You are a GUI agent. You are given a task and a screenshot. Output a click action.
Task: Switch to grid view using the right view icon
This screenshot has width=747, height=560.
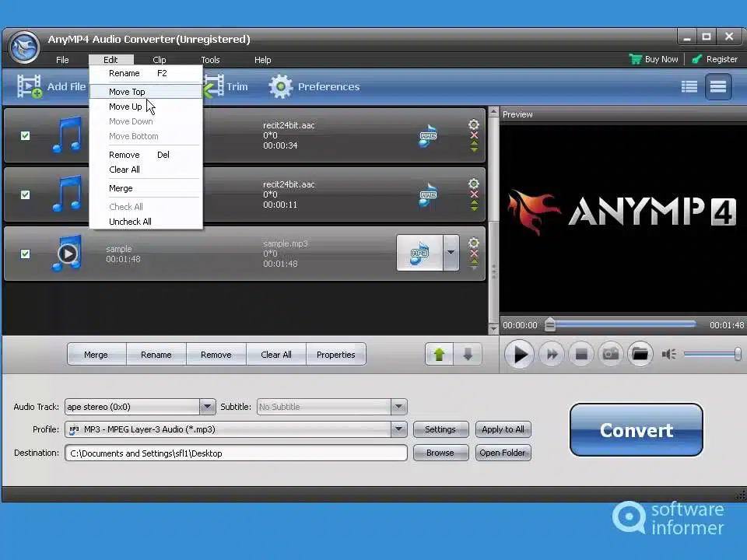[717, 86]
